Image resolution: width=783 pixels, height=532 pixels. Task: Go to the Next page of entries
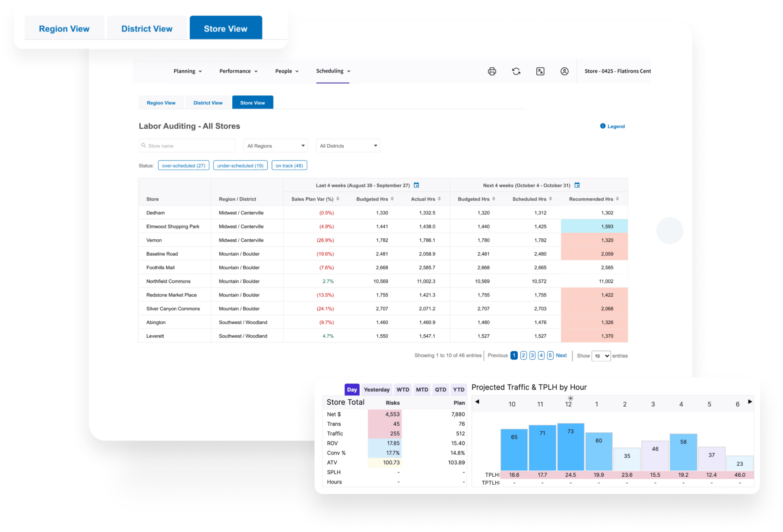tap(561, 355)
